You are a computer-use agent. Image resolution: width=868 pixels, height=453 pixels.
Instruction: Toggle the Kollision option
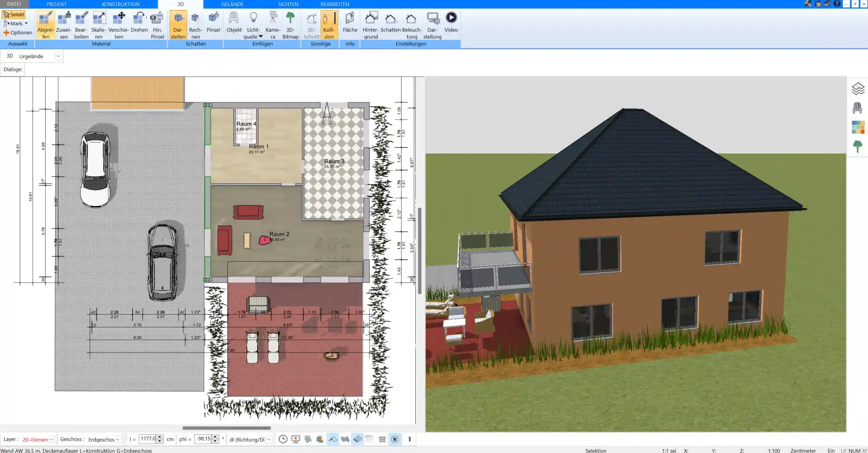329,25
